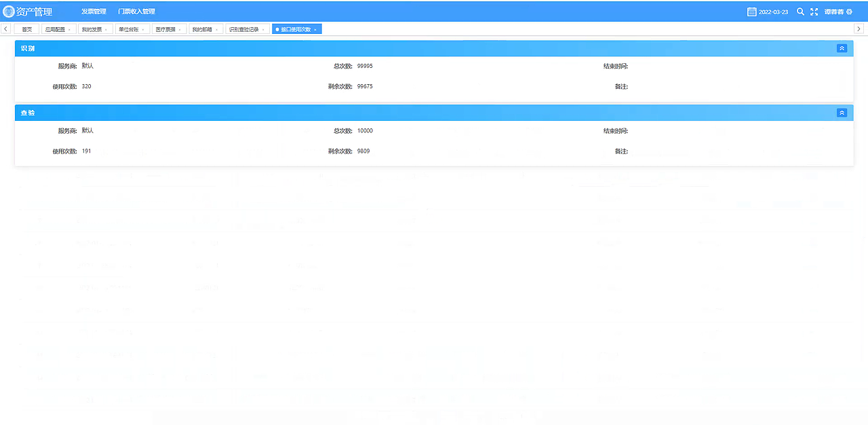The height and width of the screenshot is (425, 868).
Task: Collapse the 查验 panel
Action: (842, 113)
